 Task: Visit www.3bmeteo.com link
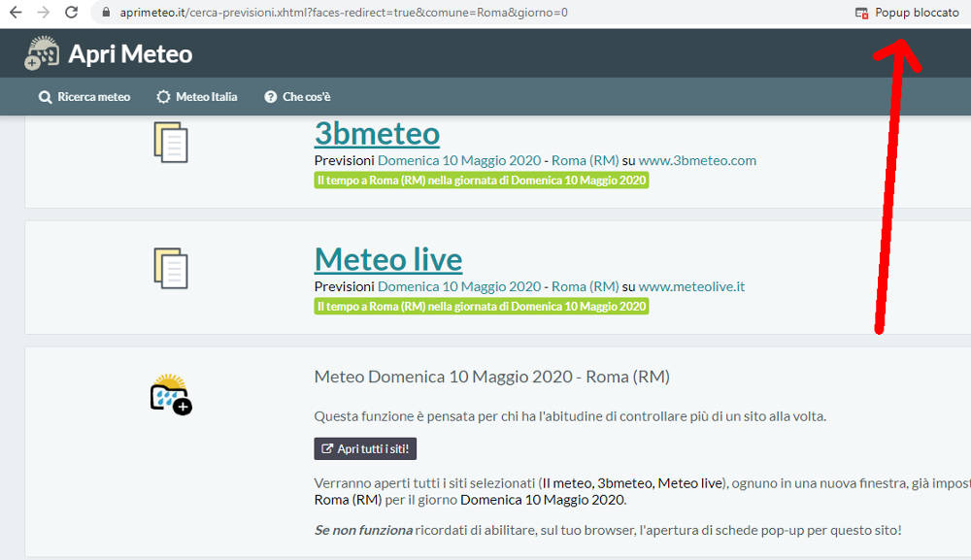coord(697,160)
